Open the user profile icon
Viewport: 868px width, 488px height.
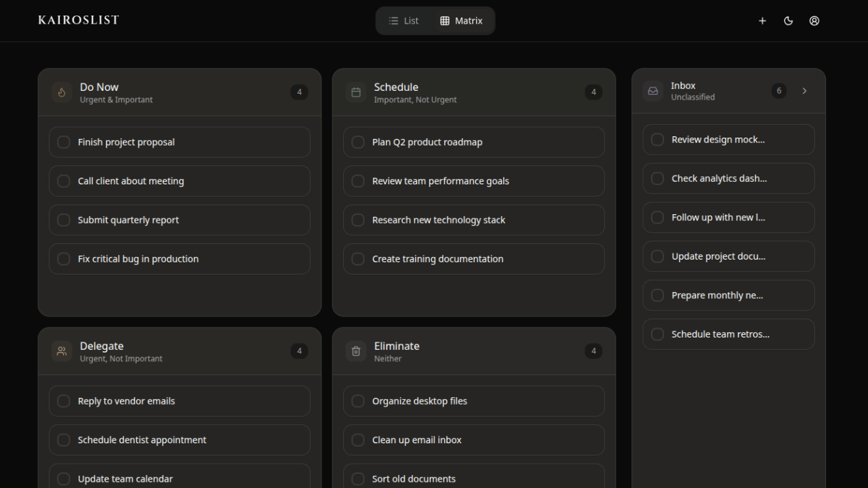click(x=814, y=21)
